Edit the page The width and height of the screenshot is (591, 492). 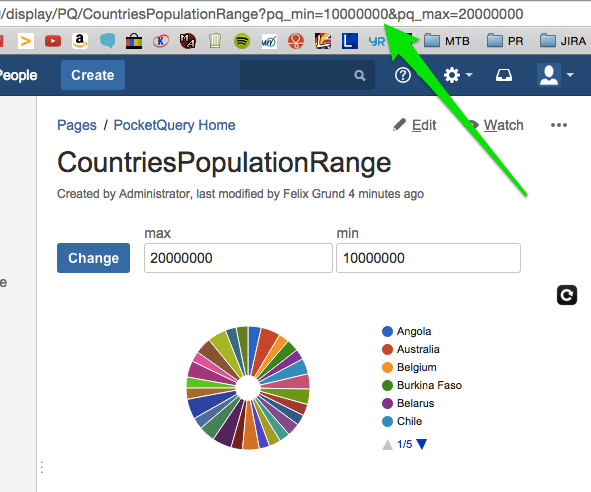pos(424,125)
